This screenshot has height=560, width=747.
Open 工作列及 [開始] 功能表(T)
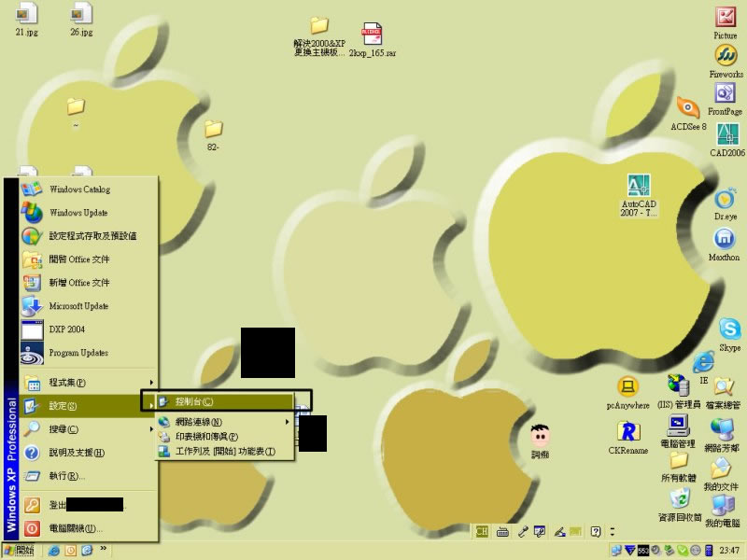[x=225, y=451]
